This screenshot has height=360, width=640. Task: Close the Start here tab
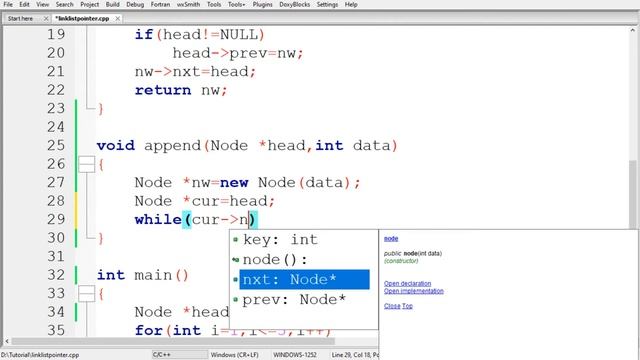tap(46, 19)
